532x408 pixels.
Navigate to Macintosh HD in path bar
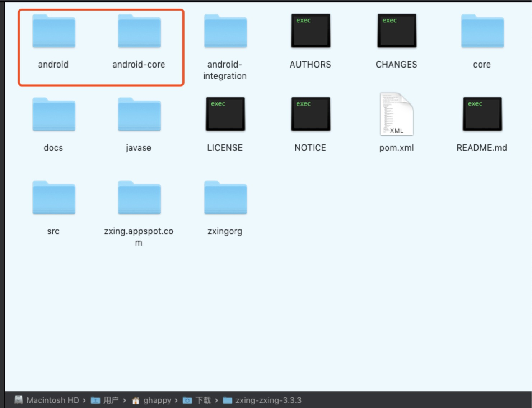click(x=54, y=400)
